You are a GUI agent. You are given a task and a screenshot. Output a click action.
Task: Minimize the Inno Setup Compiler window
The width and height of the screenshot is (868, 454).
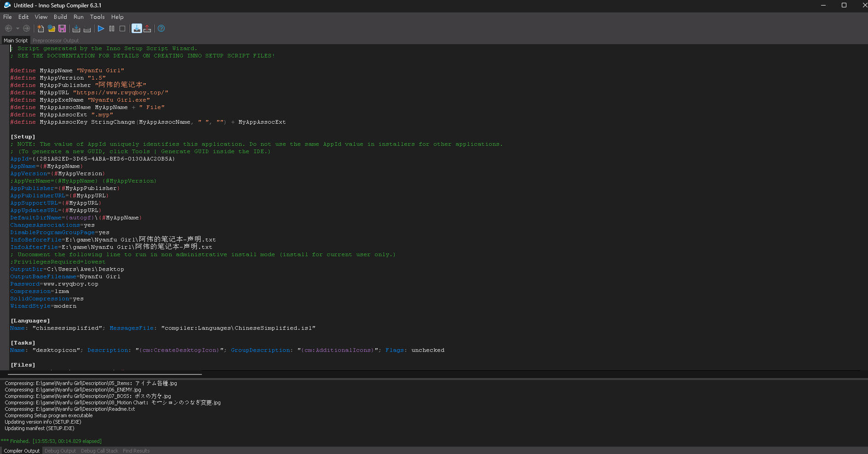click(823, 5)
